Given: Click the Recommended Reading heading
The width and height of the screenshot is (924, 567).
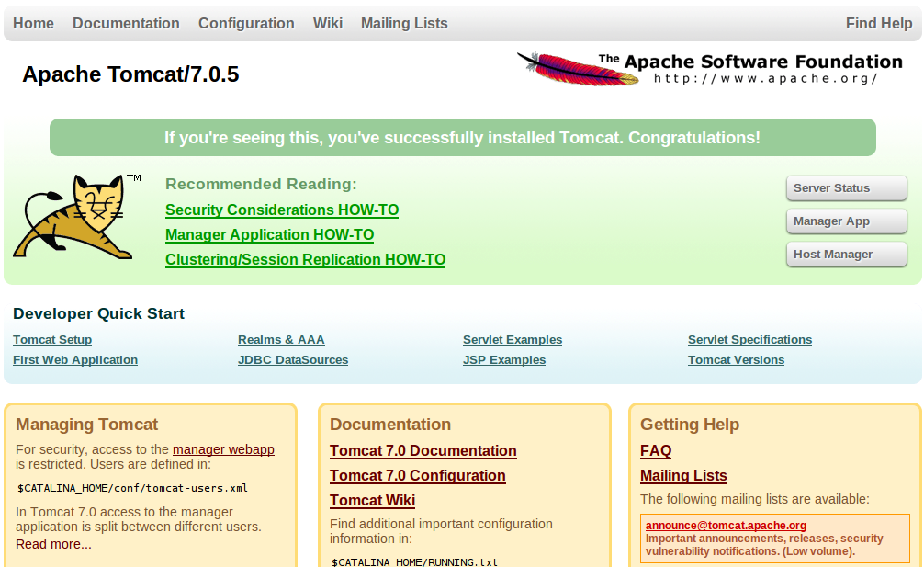Looking at the screenshot, I should [261, 184].
